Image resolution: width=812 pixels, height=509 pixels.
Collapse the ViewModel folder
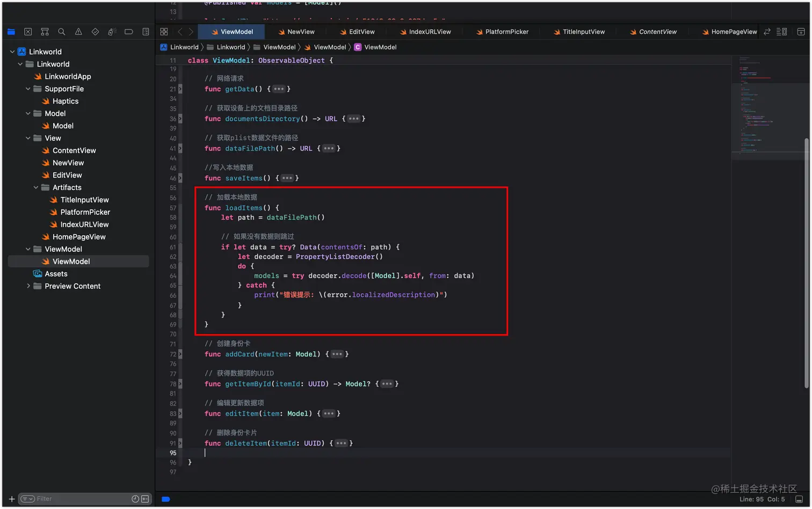(28, 249)
